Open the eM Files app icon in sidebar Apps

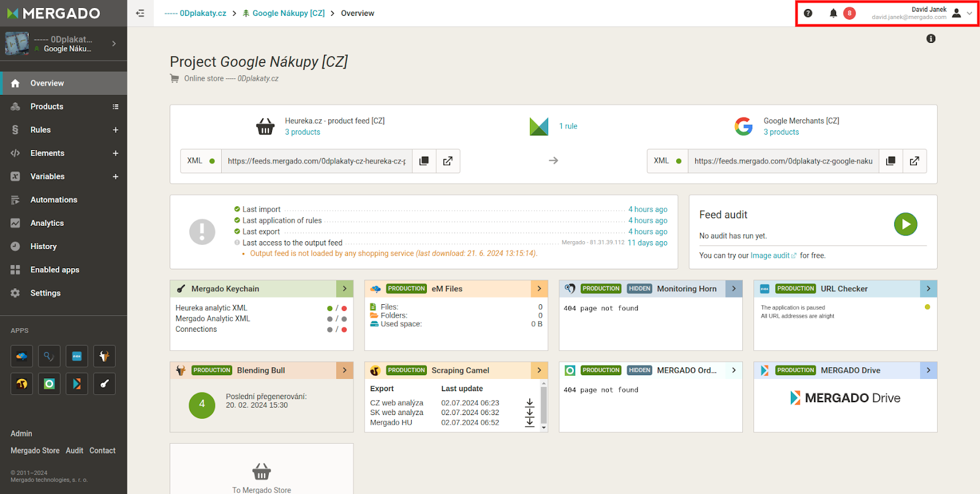21,356
